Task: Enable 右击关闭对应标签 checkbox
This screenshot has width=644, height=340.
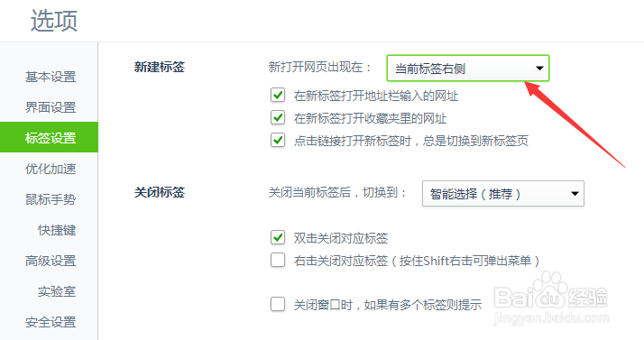Action: [278, 260]
